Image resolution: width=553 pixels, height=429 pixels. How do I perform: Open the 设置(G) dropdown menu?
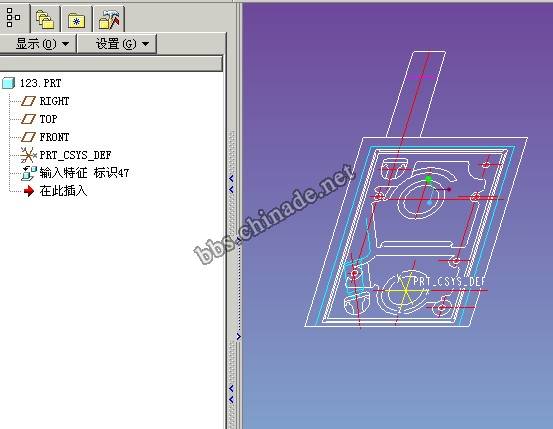(x=117, y=44)
